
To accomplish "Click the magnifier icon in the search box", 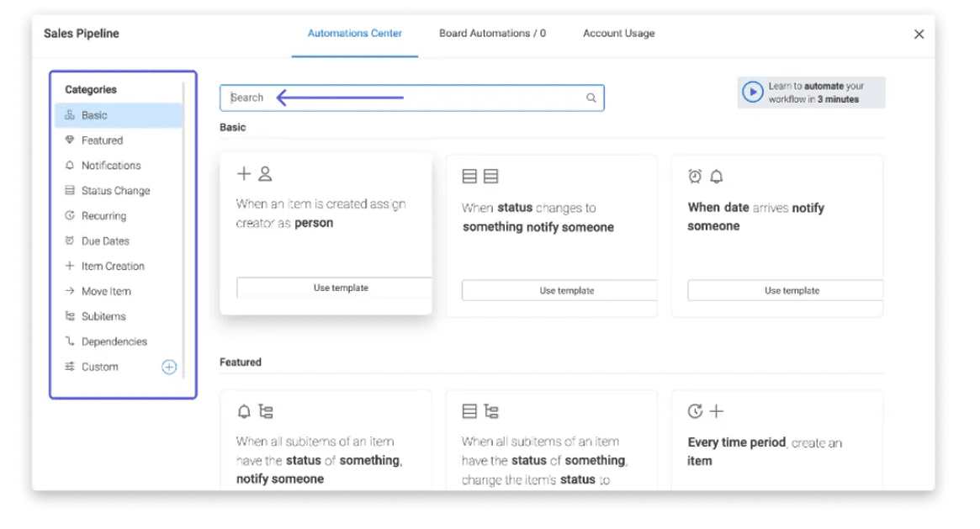I will (591, 98).
